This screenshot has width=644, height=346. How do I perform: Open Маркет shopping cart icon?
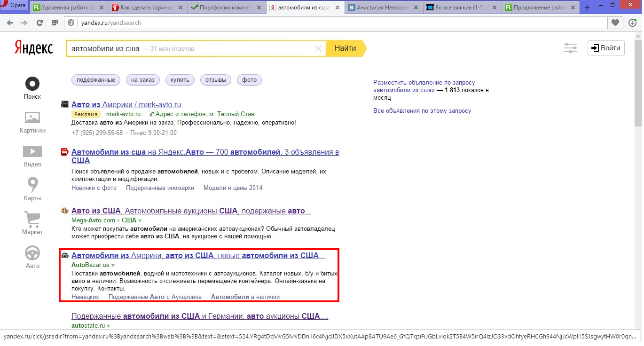32,224
